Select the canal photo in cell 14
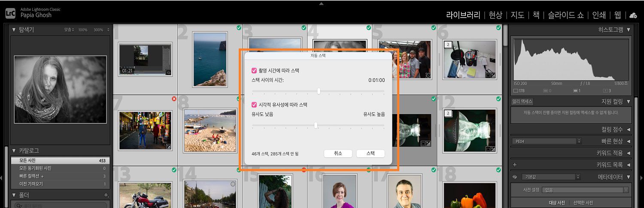 tap(210, 194)
